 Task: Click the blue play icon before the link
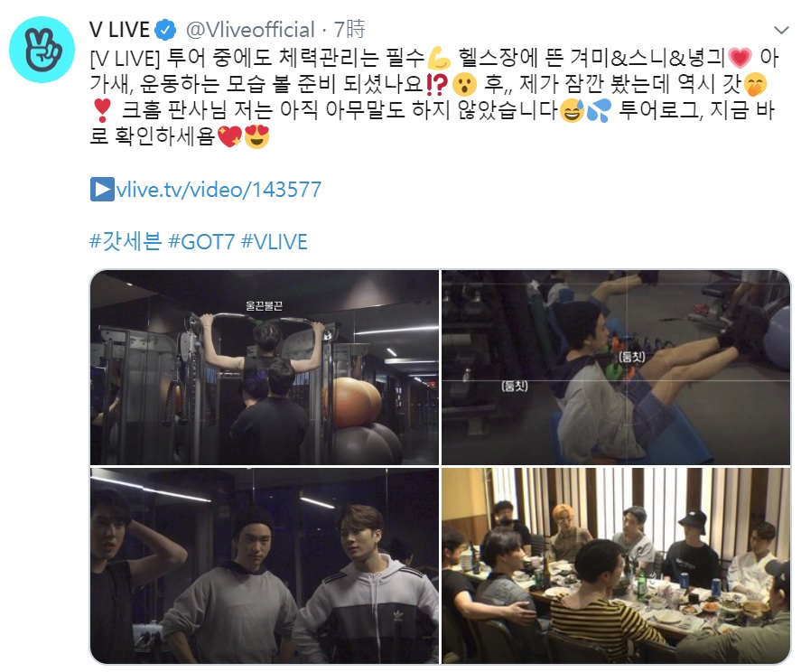pos(102,190)
